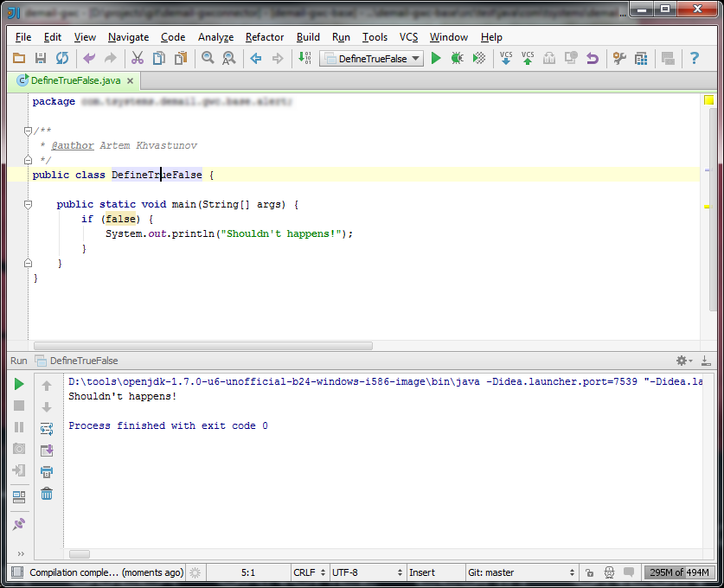Navigate Forward with right arrow
The height and width of the screenshot is (588, 724).
278,58
